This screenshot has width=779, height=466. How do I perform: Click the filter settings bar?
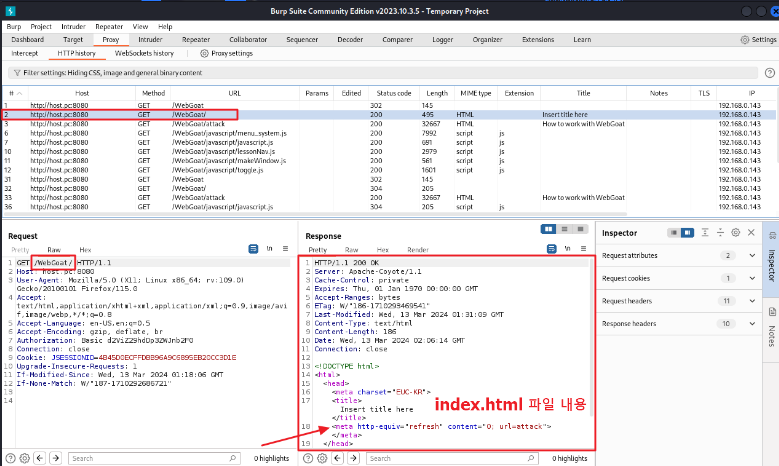[x=383, y=73]
